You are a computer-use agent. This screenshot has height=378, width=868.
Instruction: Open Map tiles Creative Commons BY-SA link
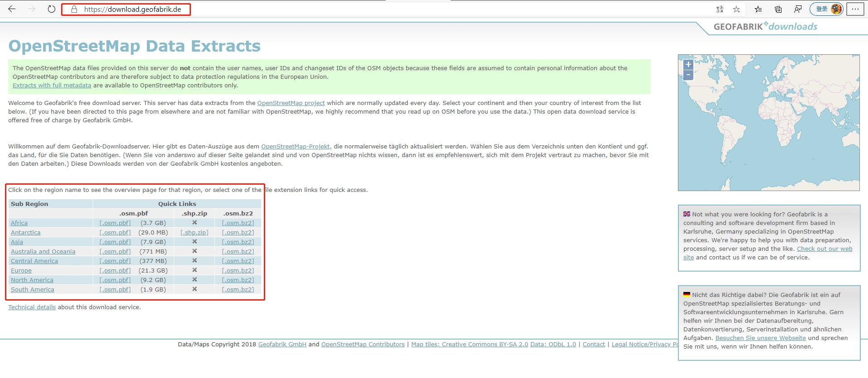pos(469,344)
